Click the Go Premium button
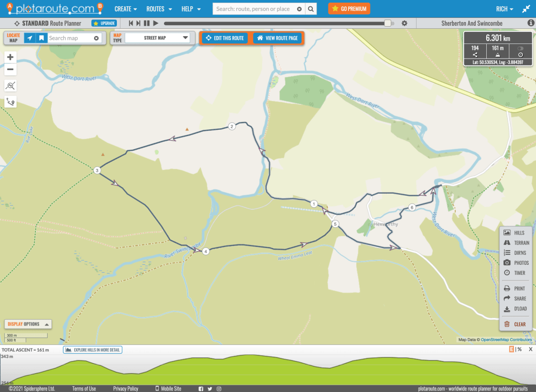 click(x=349, y=9)
